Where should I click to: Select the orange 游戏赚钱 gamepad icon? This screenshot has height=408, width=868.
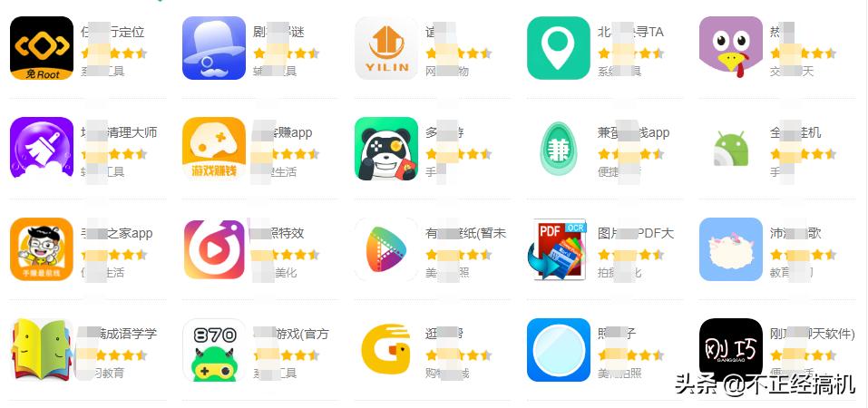pyautogui.click(x=214, y=149)
